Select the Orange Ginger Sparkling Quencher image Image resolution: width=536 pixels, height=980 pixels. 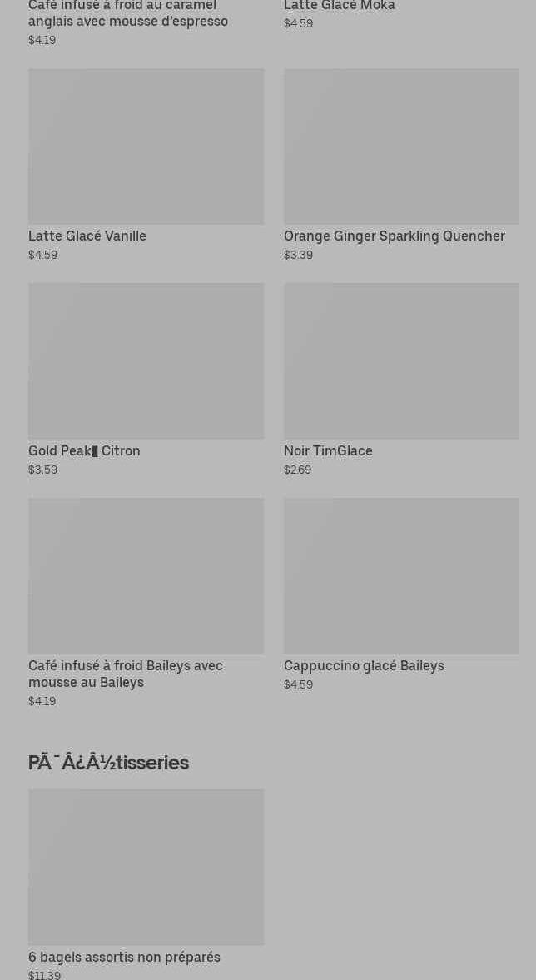pyautogui.click(x=401, y=147)
